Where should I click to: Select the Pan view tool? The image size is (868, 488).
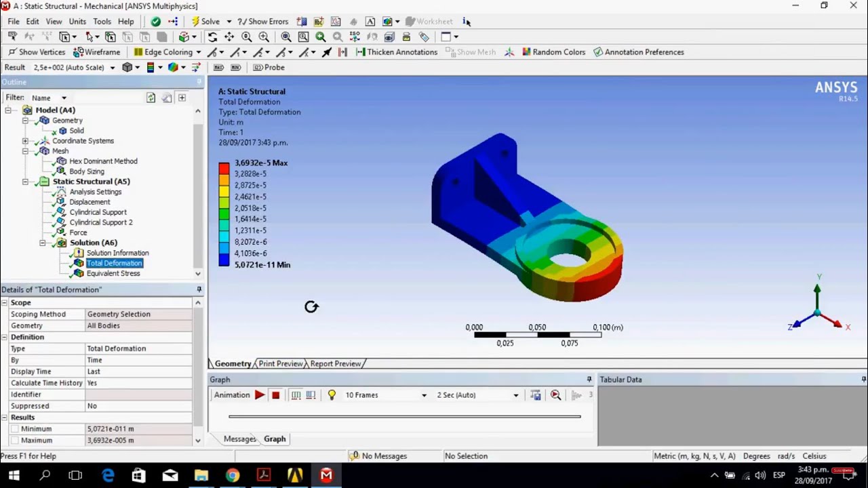click(x=229, y=37)
